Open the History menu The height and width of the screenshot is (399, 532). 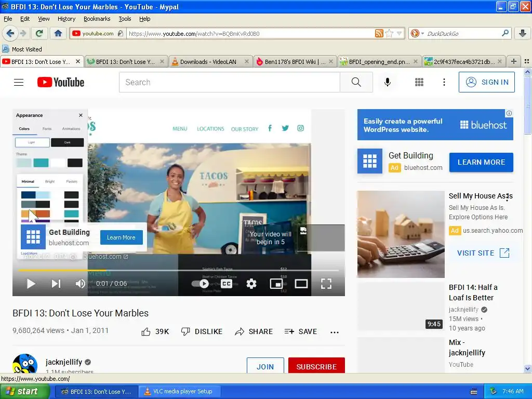66,19
